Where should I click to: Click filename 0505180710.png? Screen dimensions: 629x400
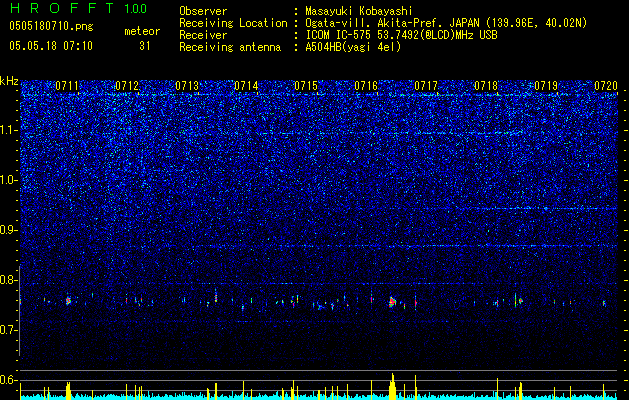point(51,26)
